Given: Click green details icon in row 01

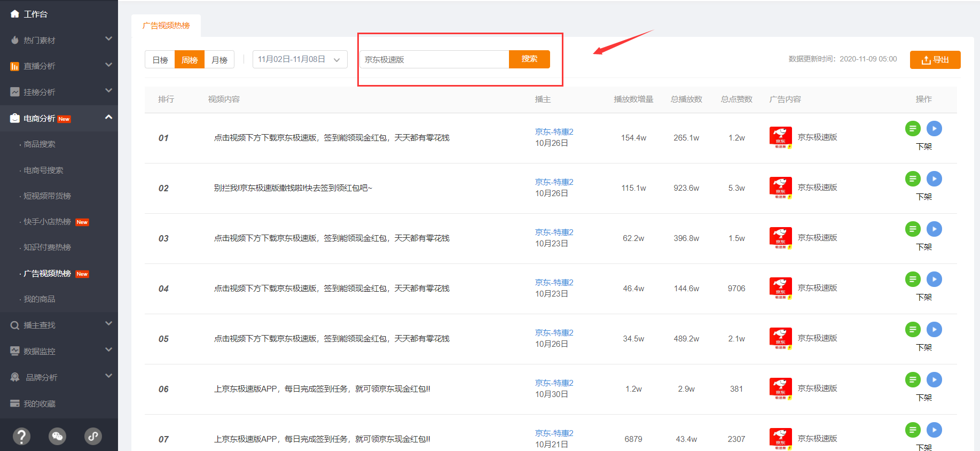Looking at the screenshot, I should pyautogui.click(x=913, y=128).
